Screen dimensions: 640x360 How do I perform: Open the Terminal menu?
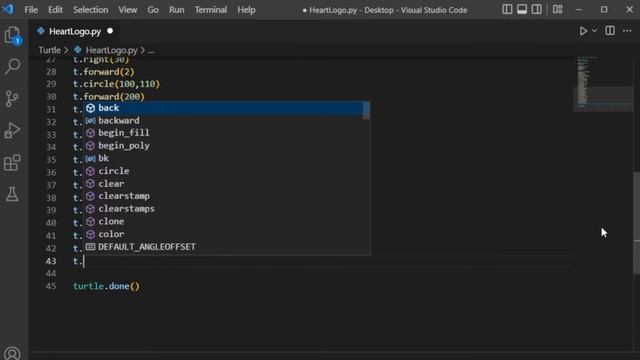[x=211, y=9]
